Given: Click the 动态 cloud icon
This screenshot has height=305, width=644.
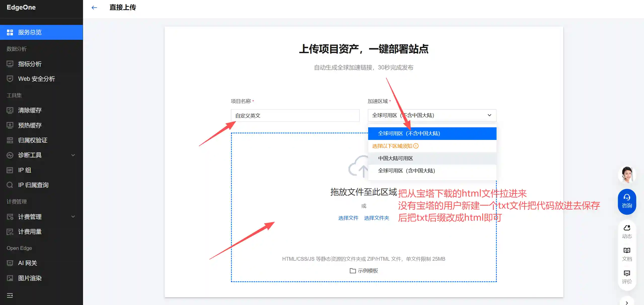Looking at the screenshot, I should click(x=627, y=228).
